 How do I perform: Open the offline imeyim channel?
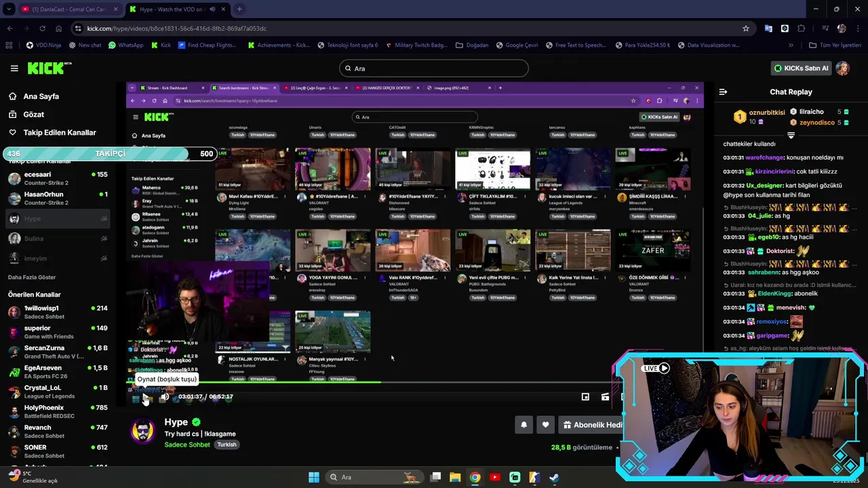(58, 258)
